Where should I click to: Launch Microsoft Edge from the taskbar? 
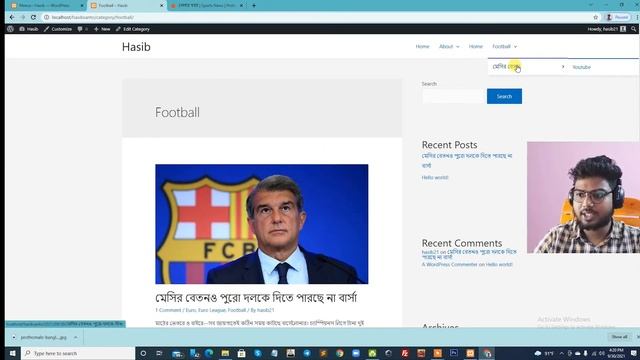point(209,353)
